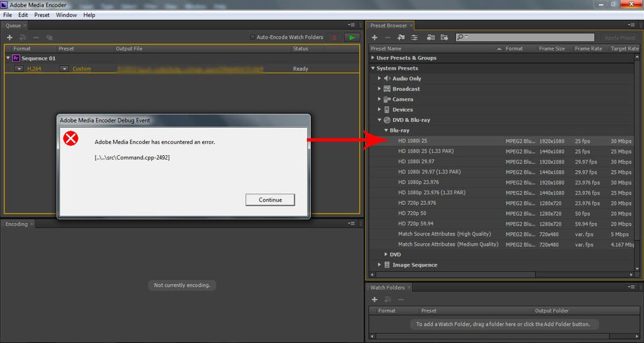Click the orange Custom preset link
644x343 pixels.
pos(82,68)
